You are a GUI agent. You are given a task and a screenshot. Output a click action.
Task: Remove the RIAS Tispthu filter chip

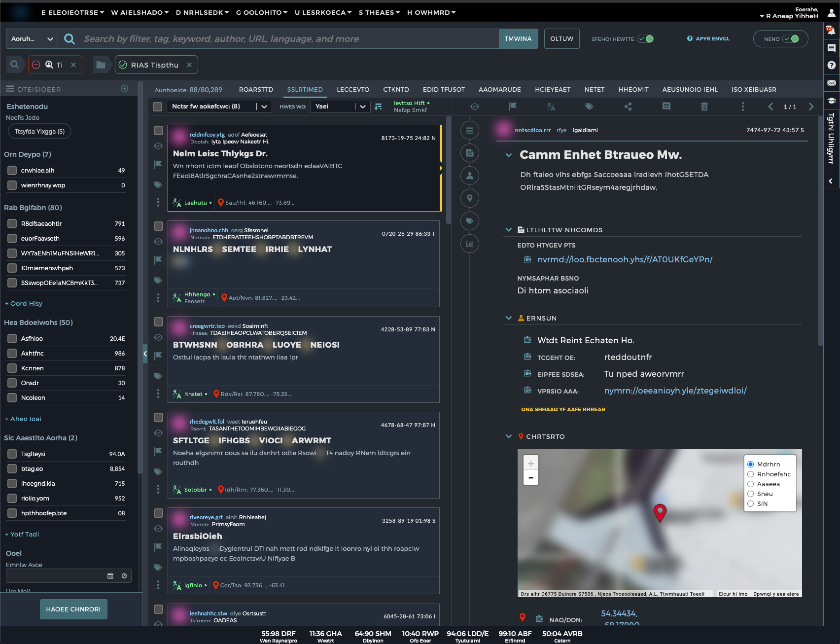click(189, 65)
